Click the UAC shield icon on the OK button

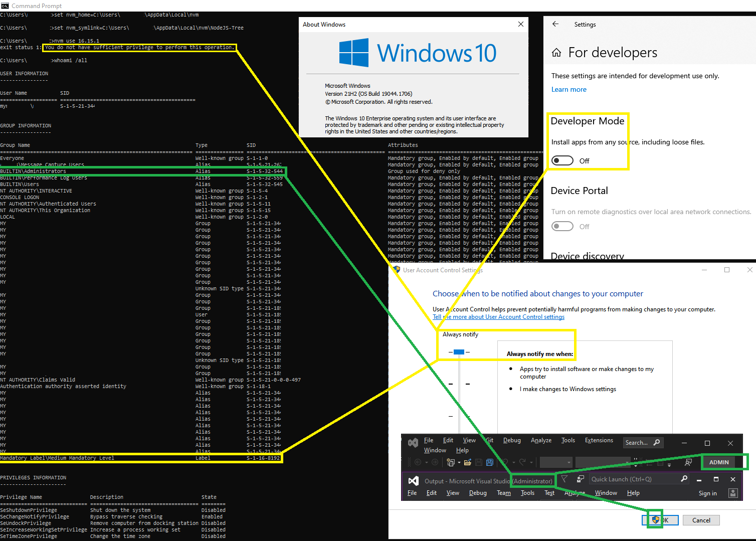click(x=654, y=520)
